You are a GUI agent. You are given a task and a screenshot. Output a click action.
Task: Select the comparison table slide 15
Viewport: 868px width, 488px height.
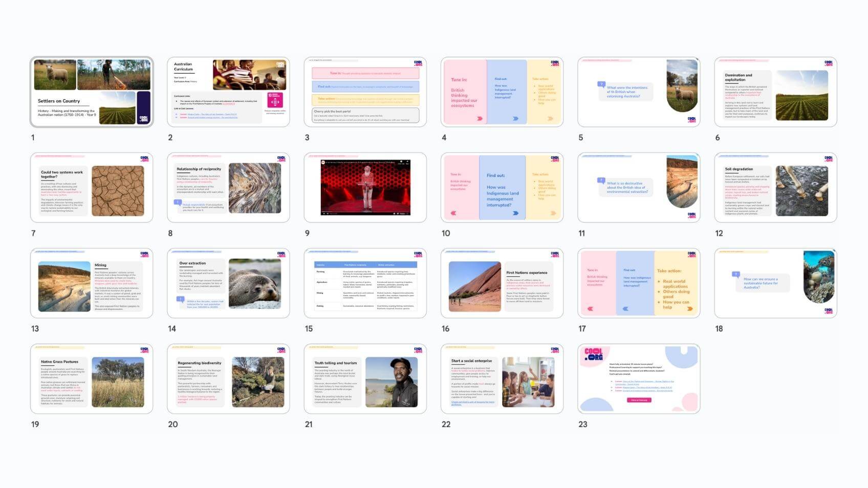pos(365,283)
